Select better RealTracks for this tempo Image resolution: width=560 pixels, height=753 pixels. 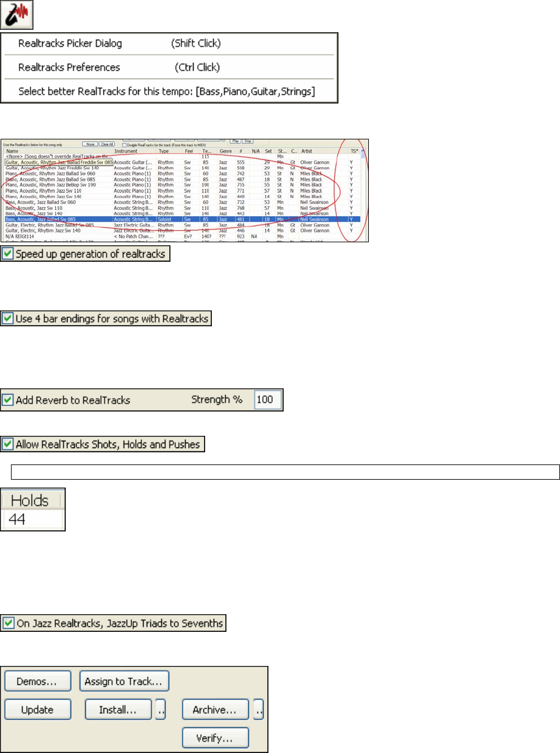click(x=169, y=92)
